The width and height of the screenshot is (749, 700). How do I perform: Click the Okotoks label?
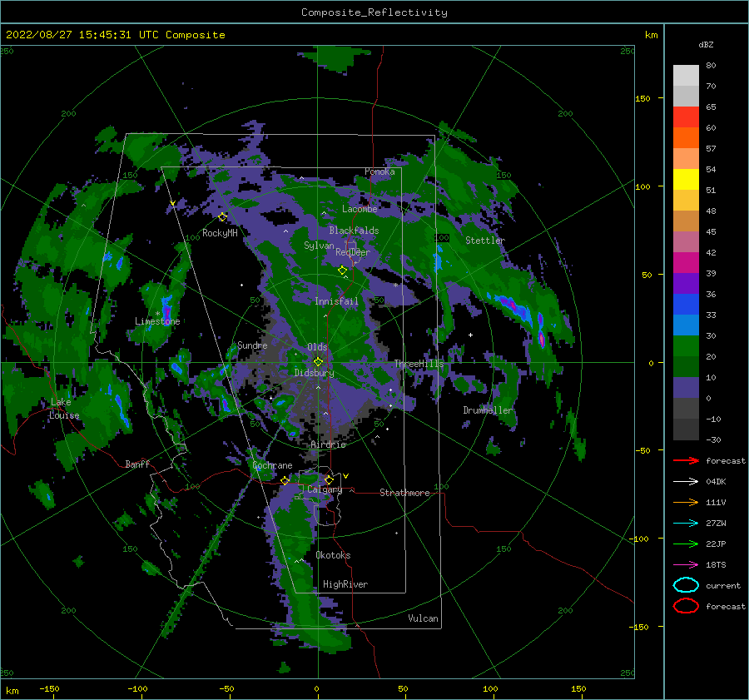click(333, 555)
